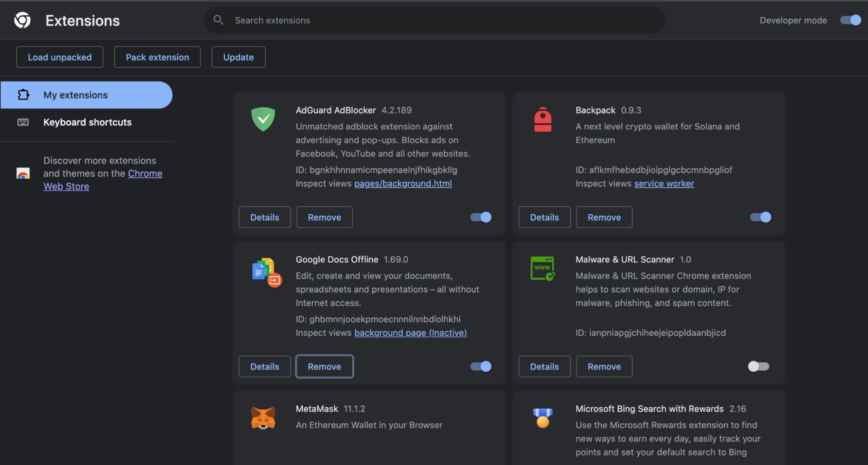Screen dimensions: 868x465
Task: Click Pack extension button
Action: point(157,57)
